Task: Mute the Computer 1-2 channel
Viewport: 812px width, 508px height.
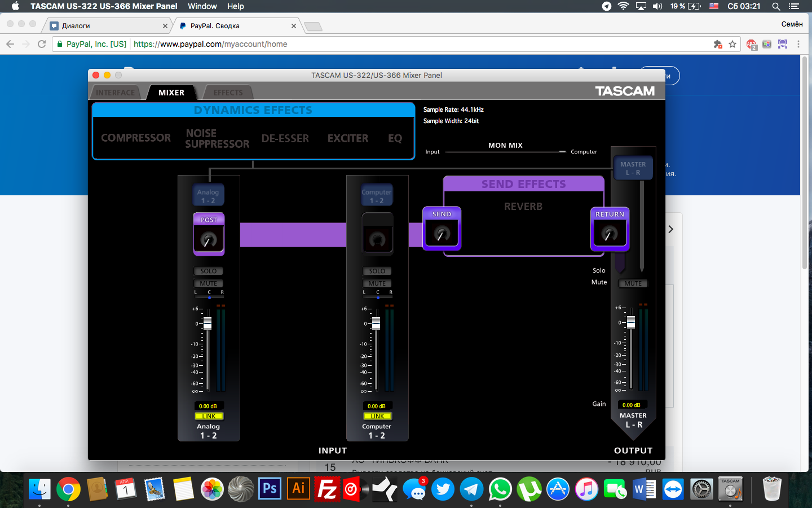Action: click(x=377, y=283)
